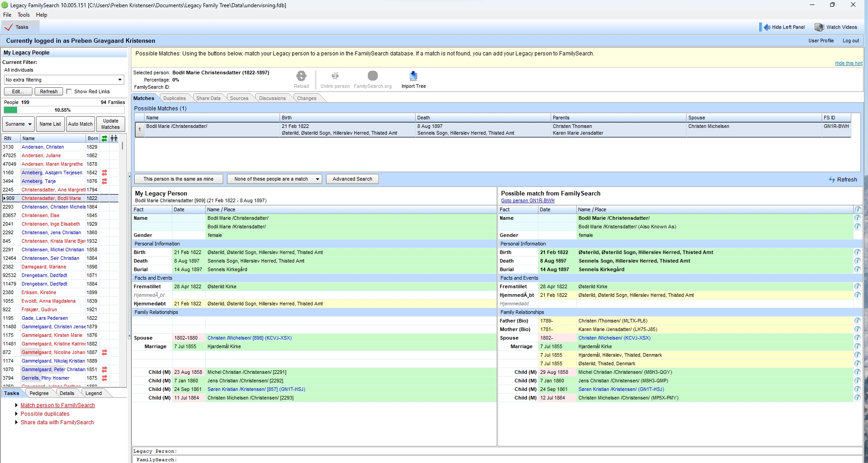This screenshot has width=868, height=463.
Task: Enable the Show Red Links checkbox
Action: 69,91
